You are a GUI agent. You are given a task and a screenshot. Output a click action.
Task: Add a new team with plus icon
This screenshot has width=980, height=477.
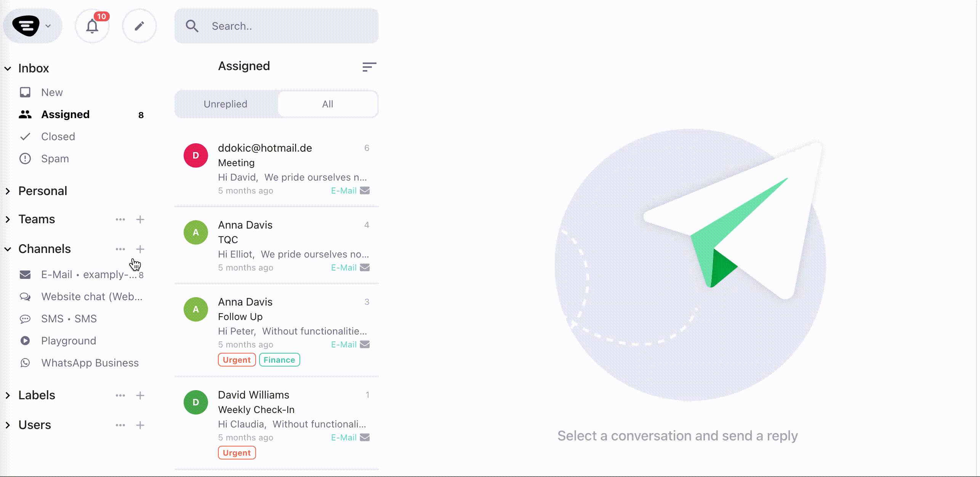pyautogui.click(x=140, y=219)
